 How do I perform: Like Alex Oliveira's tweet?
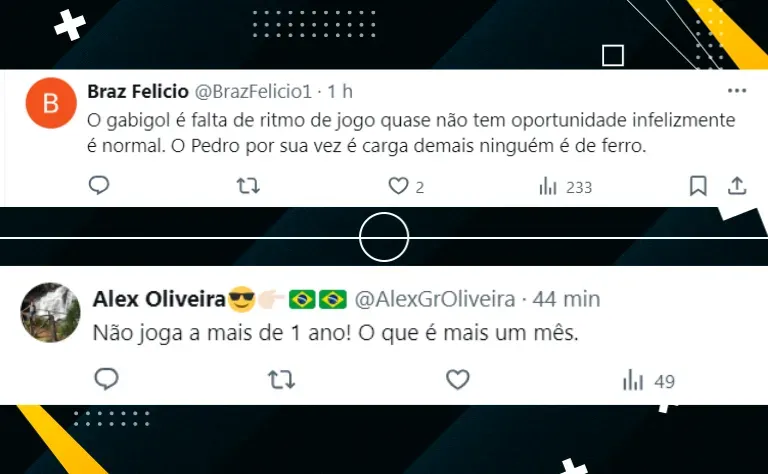pos(457,379)
